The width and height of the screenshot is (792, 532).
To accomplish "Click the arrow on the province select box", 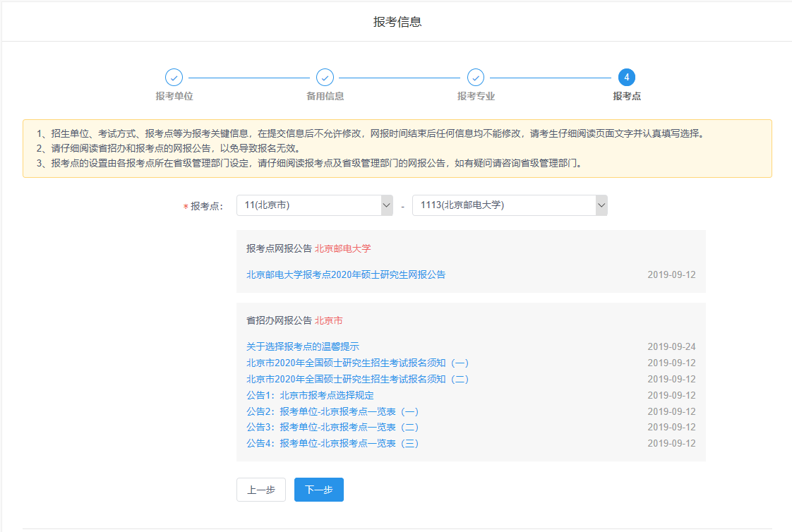I will tap(386, 205).
